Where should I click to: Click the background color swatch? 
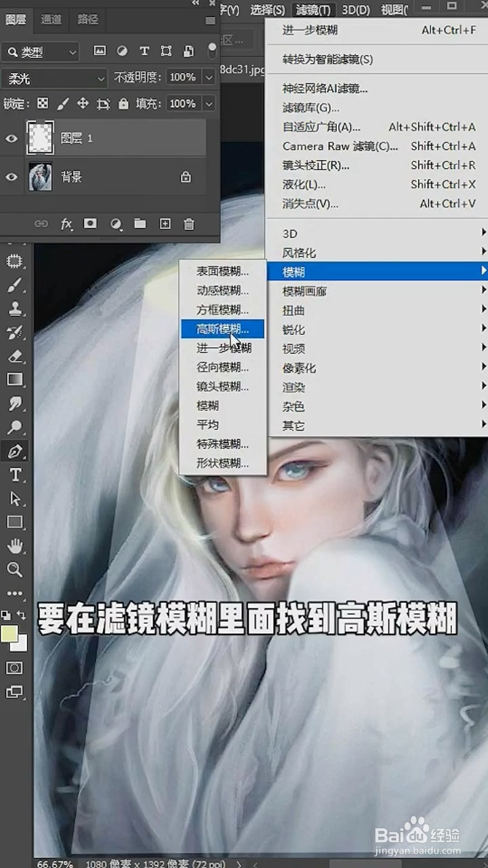(x=21, y=643)
